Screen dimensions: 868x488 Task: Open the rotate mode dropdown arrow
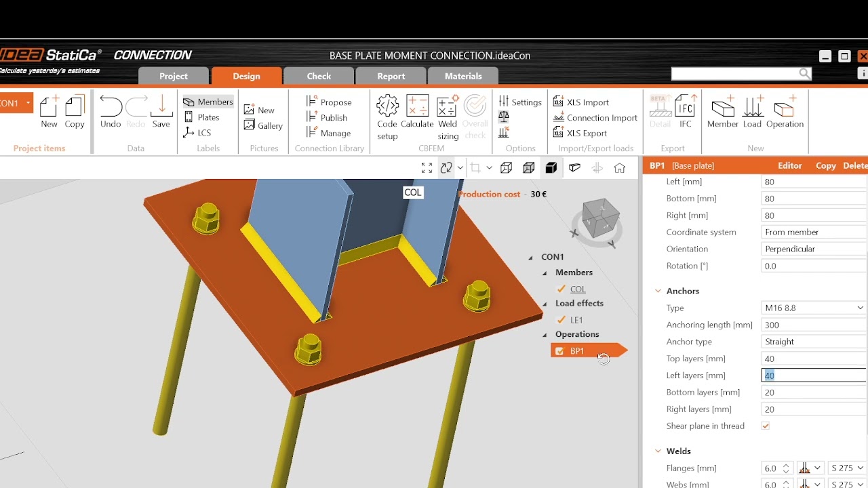[x=460, y=168]
